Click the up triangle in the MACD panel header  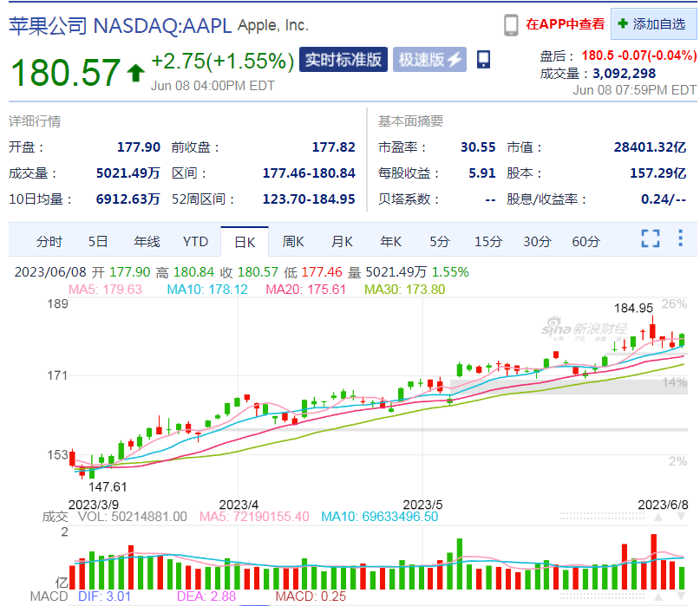(658, 596)
